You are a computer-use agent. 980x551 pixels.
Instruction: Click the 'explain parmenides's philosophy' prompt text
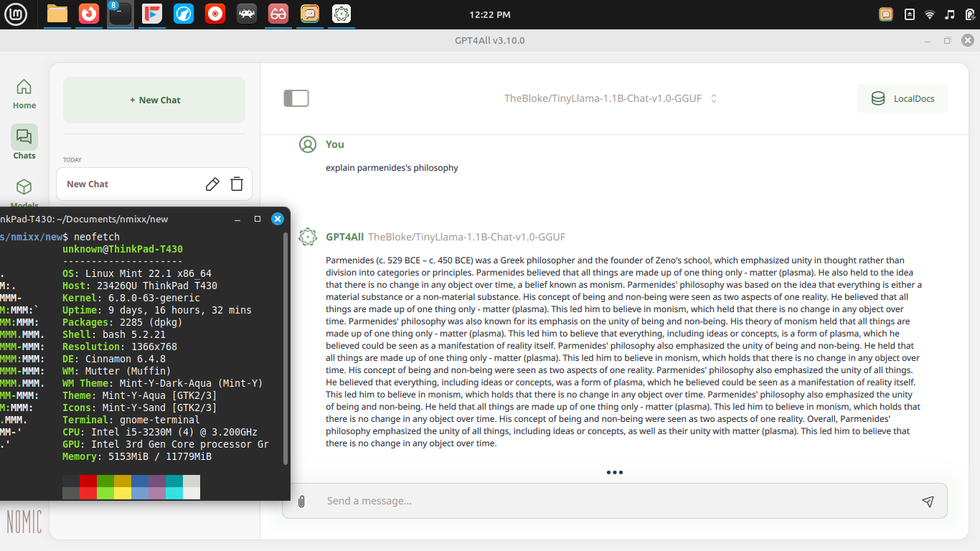(392, 168)
